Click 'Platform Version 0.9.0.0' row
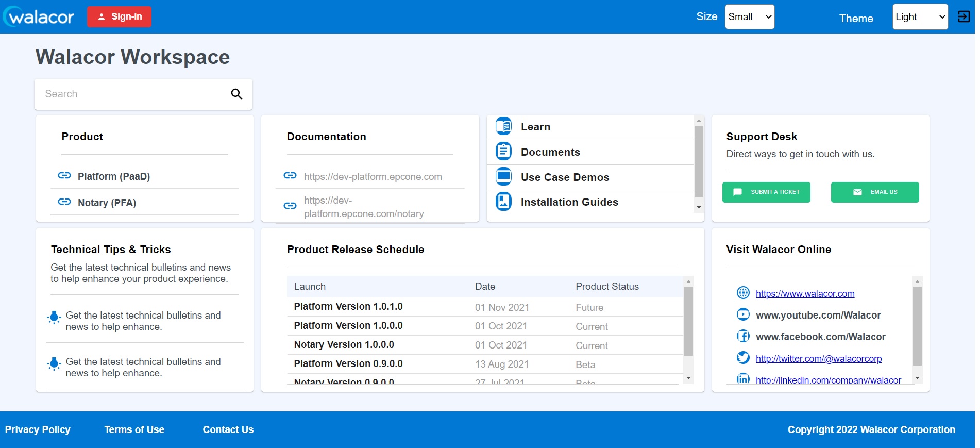Screen dimensions: 980x448 485,364
